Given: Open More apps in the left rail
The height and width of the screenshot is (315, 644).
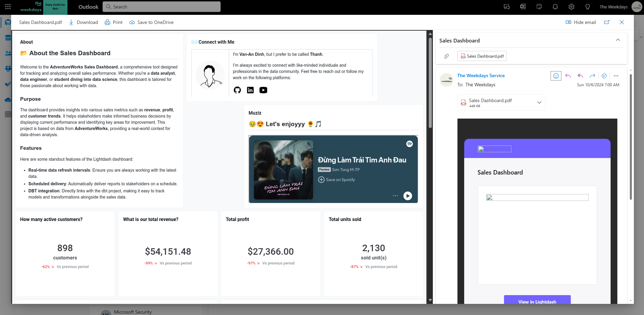Looking at the screenshot, I should tap(8, 115).
